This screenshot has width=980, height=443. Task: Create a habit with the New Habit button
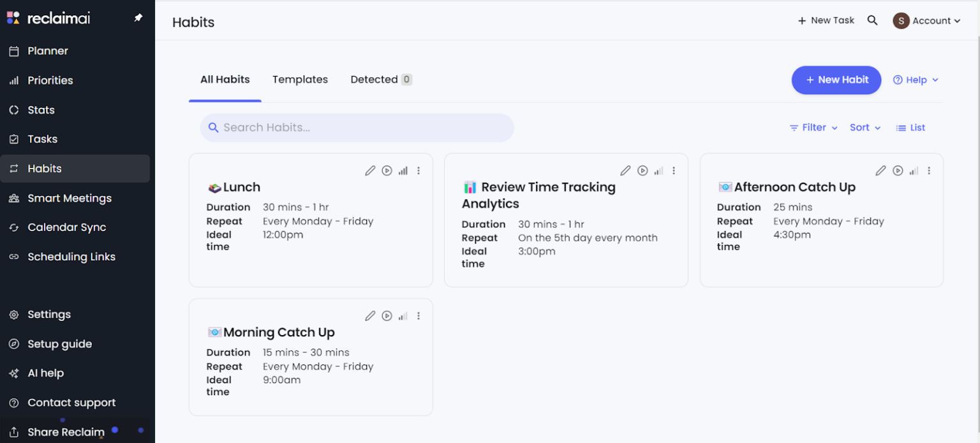pos(836,80)
